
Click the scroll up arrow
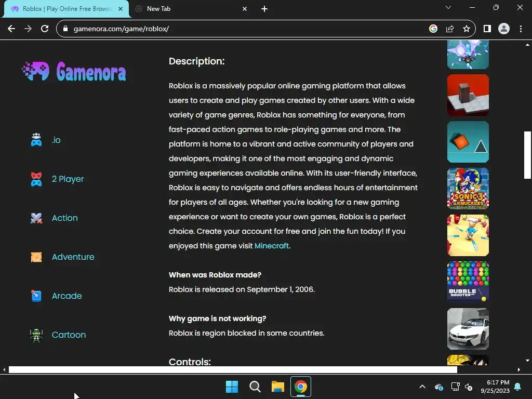527,45
